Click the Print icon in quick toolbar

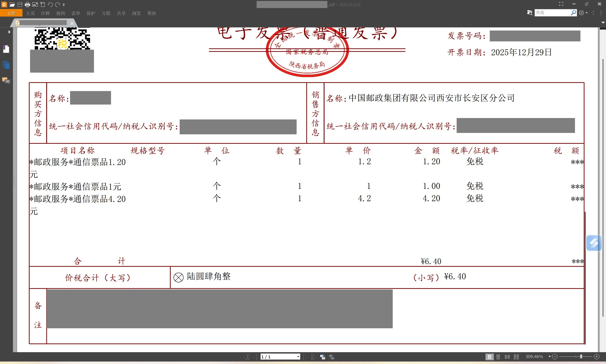point(27,4)
